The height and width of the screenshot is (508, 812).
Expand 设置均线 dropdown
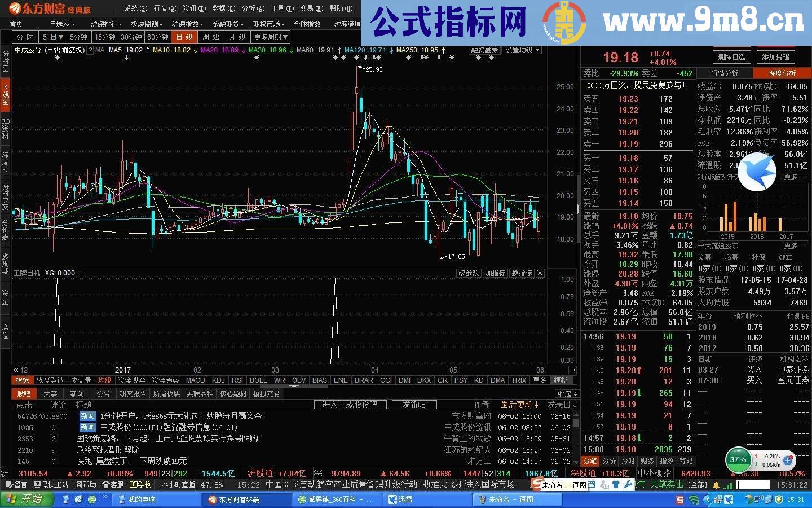pyautogui.click(x=523, y=50)
